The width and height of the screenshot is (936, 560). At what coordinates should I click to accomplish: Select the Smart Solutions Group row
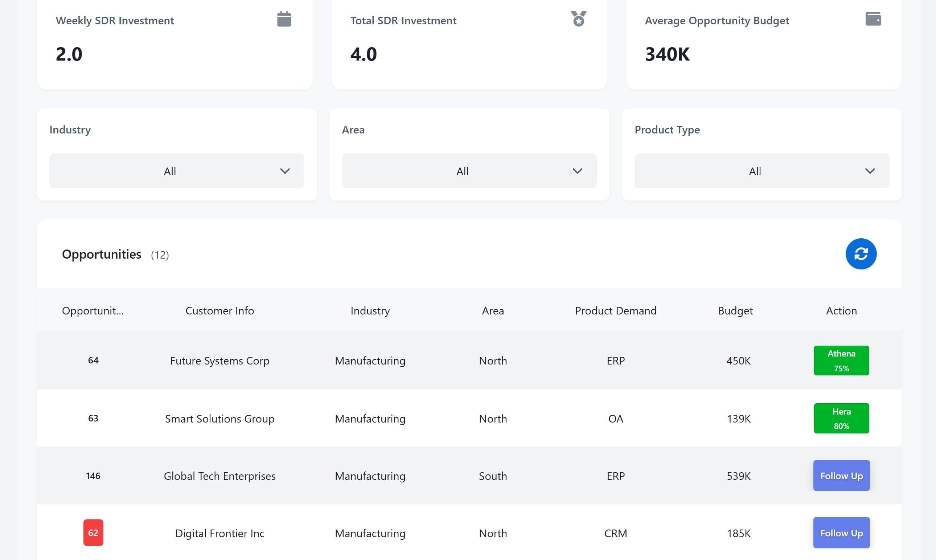coord(219,419)
